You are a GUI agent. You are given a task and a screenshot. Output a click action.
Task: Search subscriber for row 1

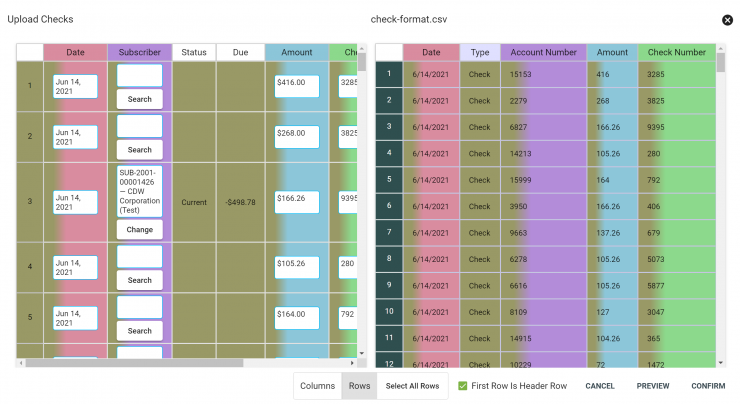140,99
